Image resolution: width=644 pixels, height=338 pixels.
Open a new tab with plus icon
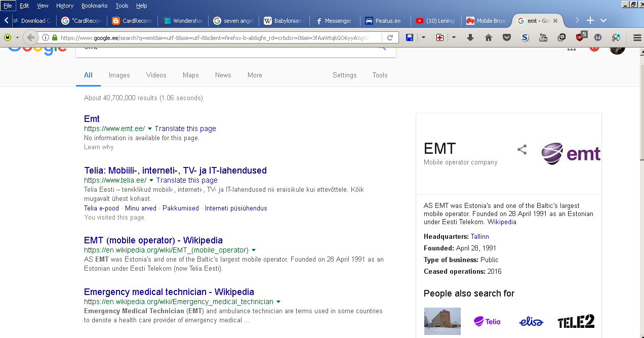click(590, 20)
